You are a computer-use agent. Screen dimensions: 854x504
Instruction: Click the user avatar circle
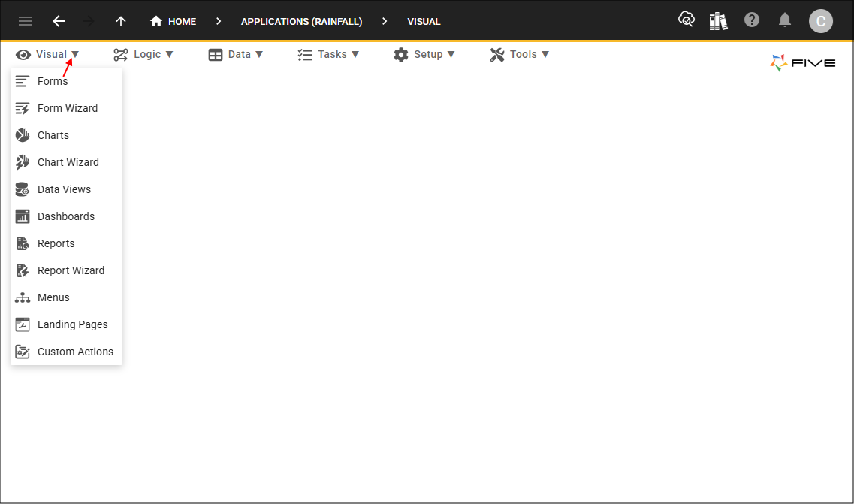point(821,21)
